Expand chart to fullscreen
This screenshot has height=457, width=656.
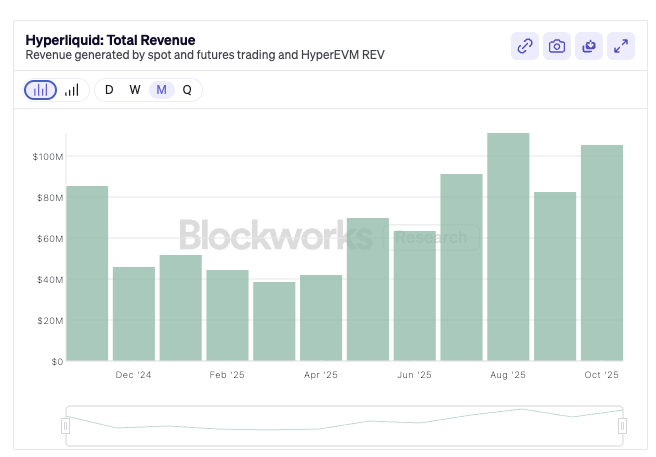tap(621, 46)
